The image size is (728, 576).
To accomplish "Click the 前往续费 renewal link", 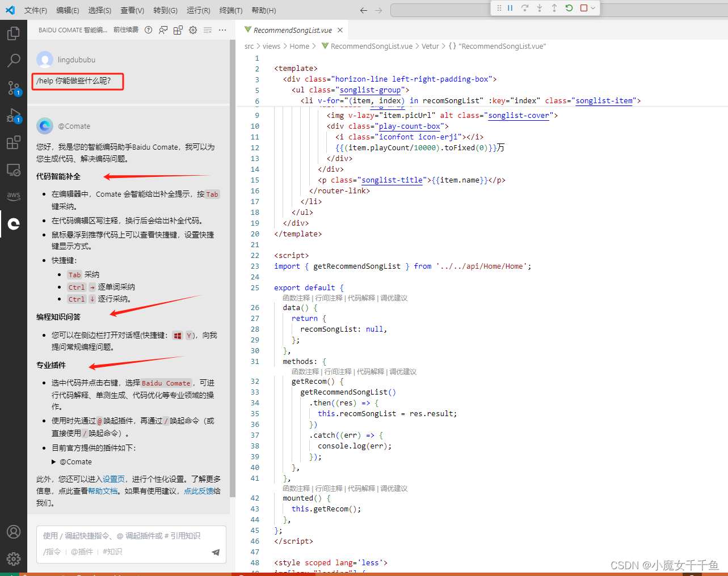I will click(126, 30).
